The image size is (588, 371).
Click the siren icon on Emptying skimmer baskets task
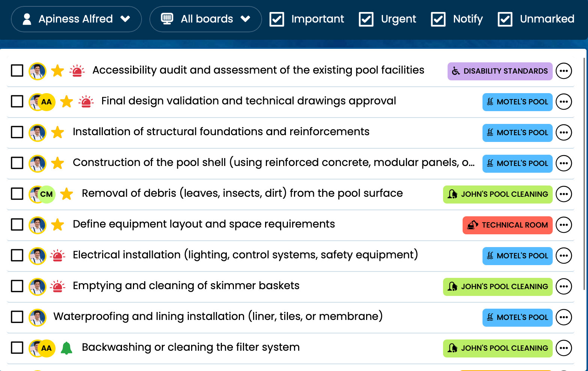click(x=57, y=286)
